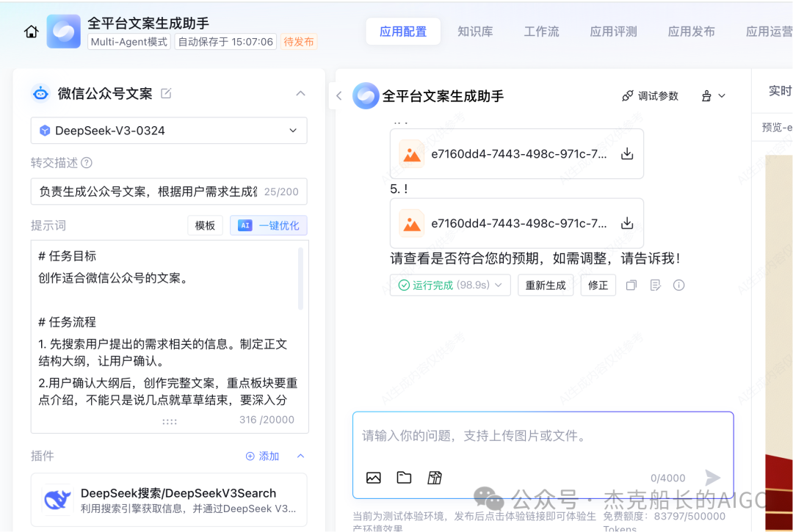This screenshot has height=532, width=793.
Task: Collapse the left config panel arrow
Action: pos(338,95)
